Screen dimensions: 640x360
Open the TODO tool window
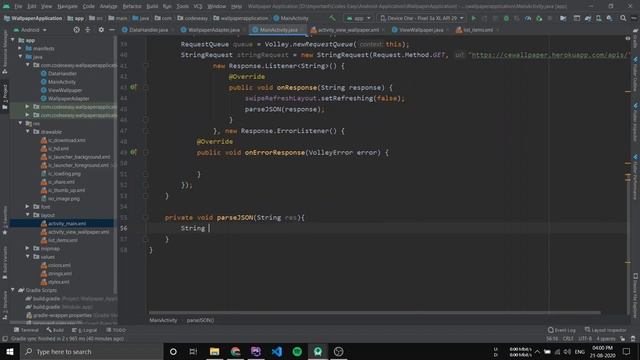[116, 330]
